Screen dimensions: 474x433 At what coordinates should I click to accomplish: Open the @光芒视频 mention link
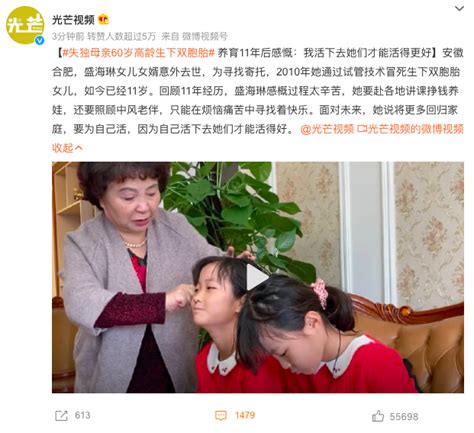[x=327, y=129]
